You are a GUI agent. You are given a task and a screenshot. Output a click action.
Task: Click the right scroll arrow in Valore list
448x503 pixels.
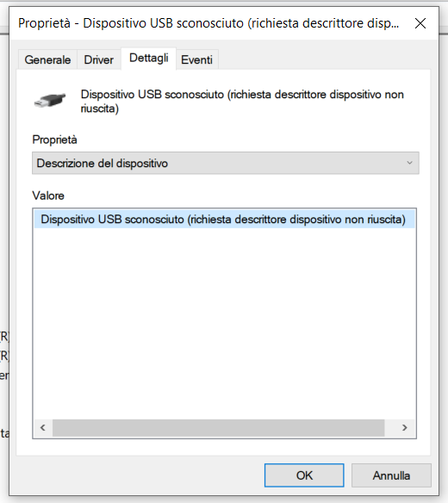405,427
